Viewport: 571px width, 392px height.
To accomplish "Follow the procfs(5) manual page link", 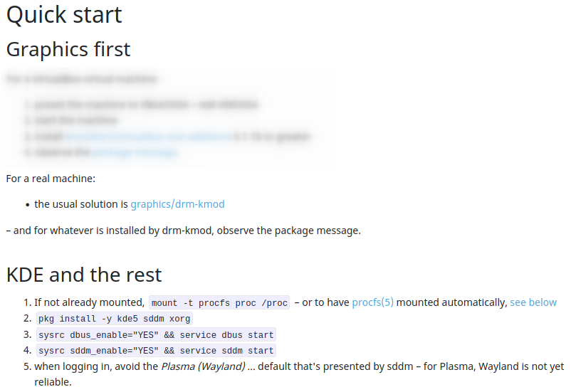I will [372, 302].
